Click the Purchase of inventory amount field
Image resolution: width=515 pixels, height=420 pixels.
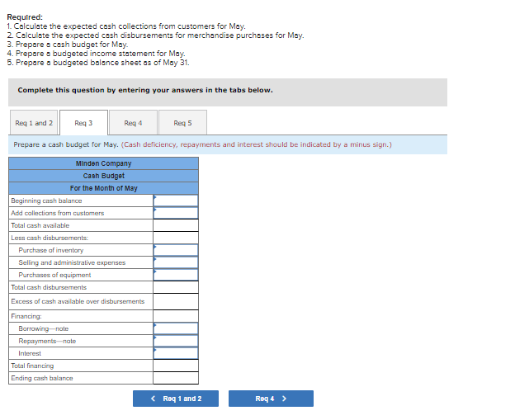point(176,250)
